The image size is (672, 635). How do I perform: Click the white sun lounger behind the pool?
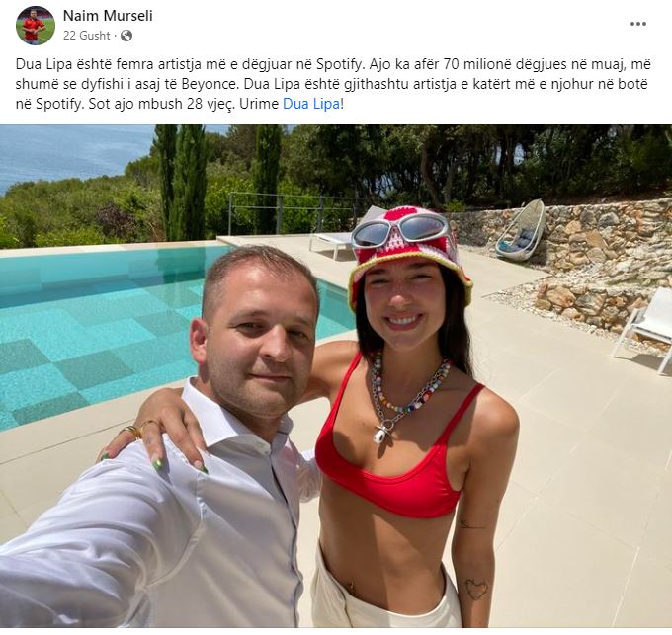coord(332,243)
